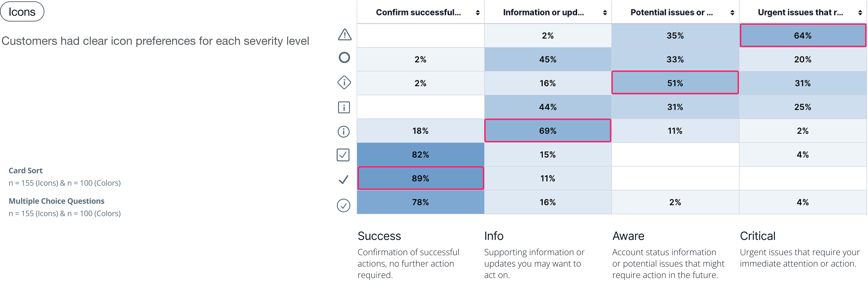Click the square info icon

(x=344, y=107)
